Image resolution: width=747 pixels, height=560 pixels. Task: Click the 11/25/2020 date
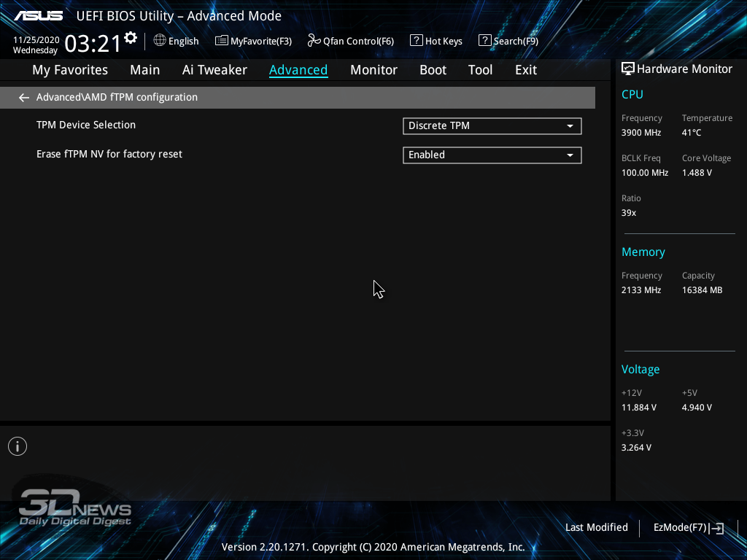click(36, 40)
